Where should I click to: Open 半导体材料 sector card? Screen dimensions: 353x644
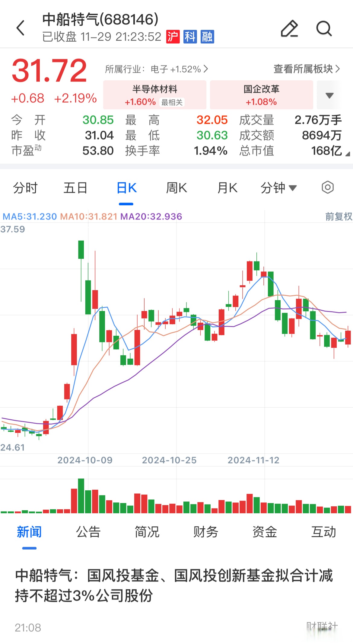point(155,95)
